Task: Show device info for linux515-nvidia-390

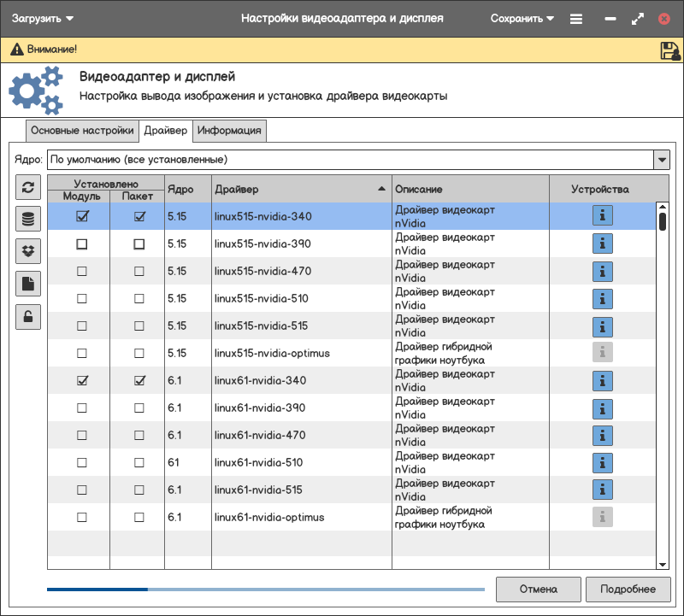Action: point(603,244)
